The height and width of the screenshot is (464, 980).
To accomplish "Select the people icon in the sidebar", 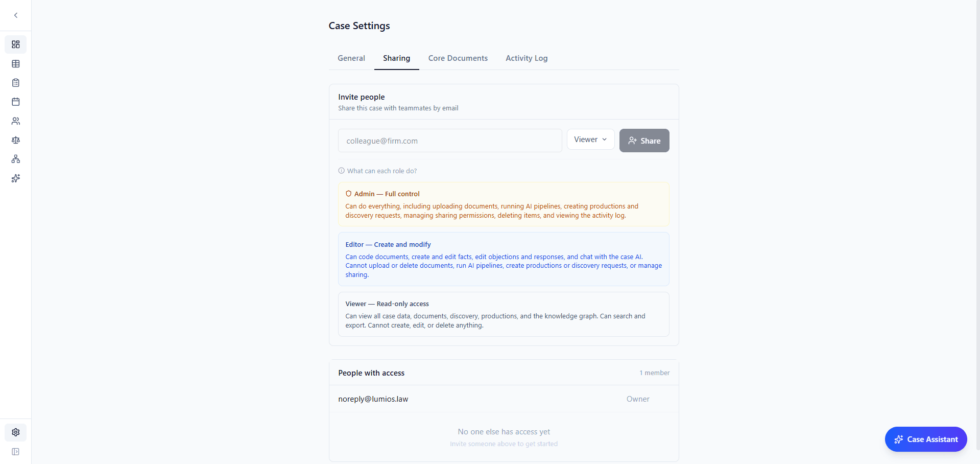I will click(x=16, y=121).
